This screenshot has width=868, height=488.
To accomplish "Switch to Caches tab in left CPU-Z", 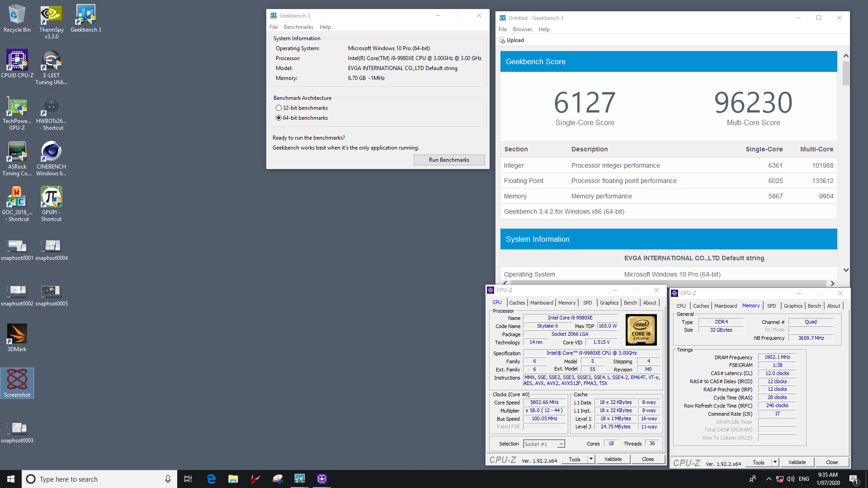I will 517,303.
